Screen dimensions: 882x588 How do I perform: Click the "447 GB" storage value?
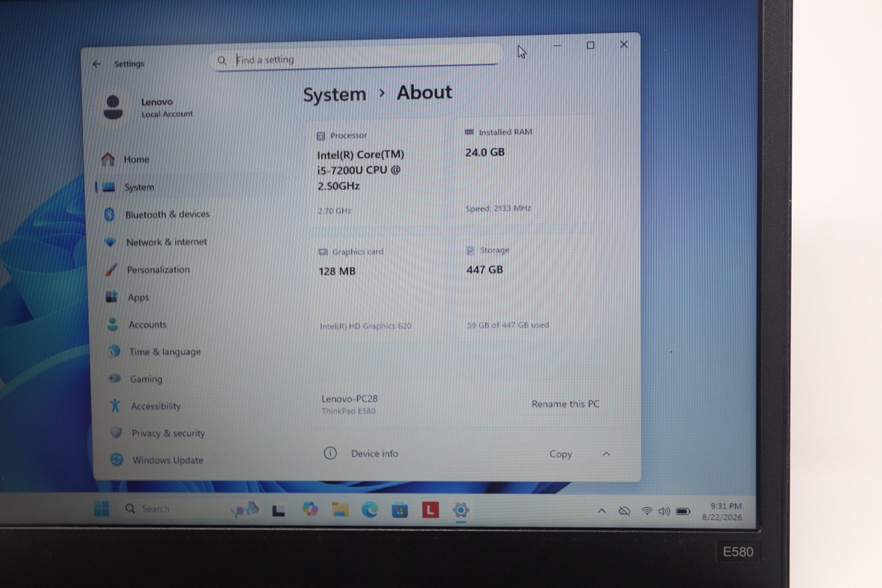[x=485, y=270]
